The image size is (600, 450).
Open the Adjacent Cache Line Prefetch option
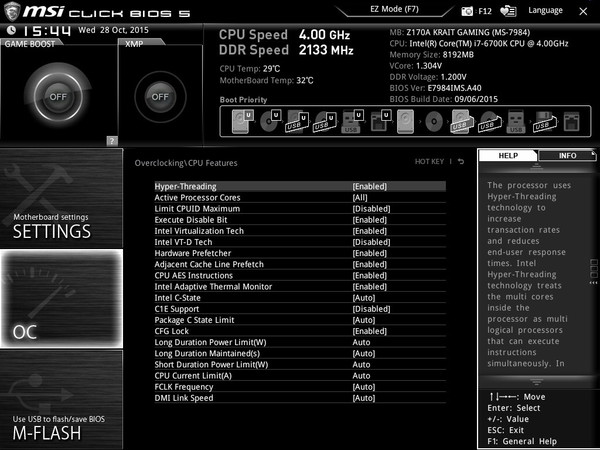click(x=300, y=264)
